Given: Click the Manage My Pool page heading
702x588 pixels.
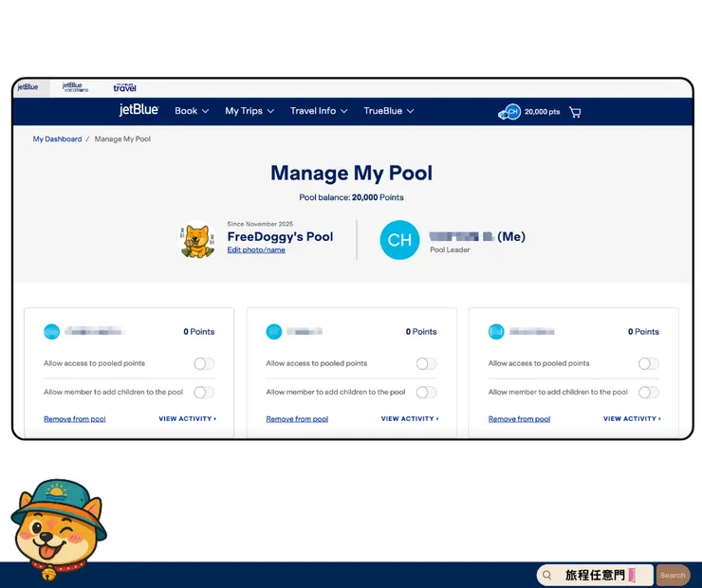Looking at the screenshot, I should click(351, 174).
